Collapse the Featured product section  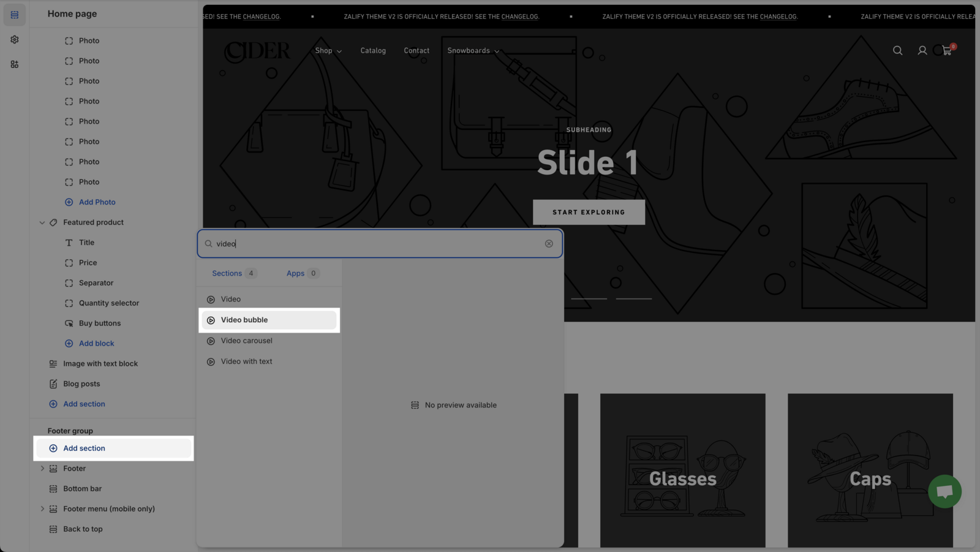(x=42, y=222)
